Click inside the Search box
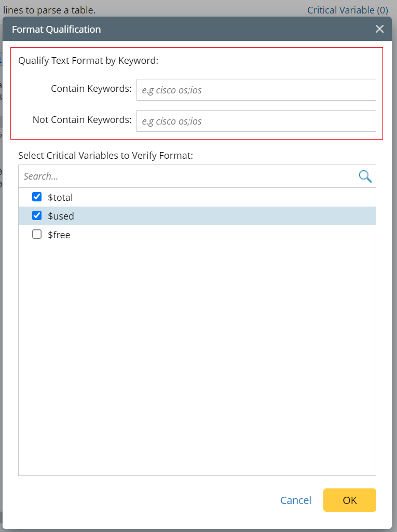The image size is (397, 532). 156,176
